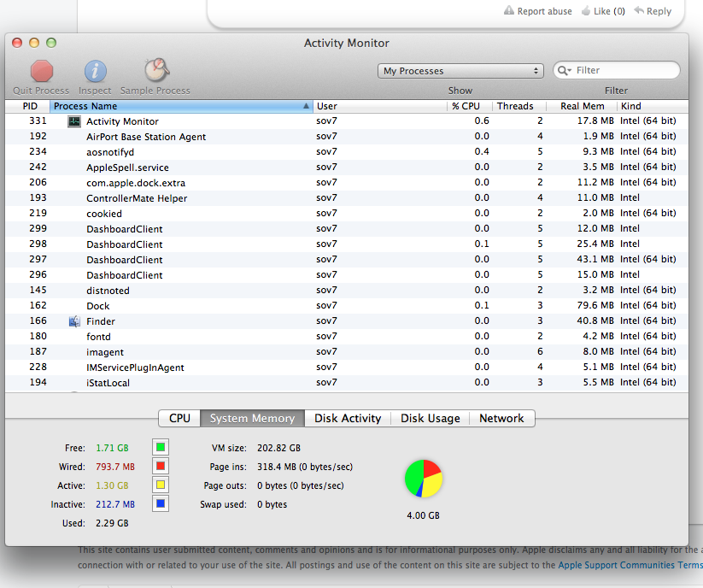Click the Report abuse warning icon

point(509,10)
